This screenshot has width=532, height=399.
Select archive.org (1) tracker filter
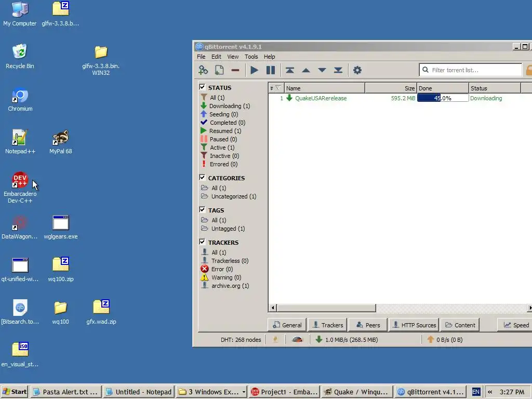coord(225,286)
